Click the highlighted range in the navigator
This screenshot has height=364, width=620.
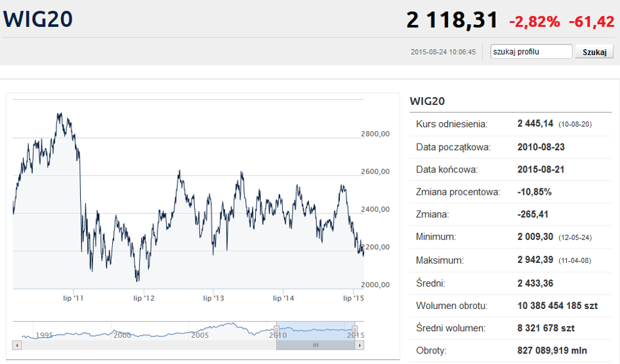pyautogui.click(x=316, y=330)
